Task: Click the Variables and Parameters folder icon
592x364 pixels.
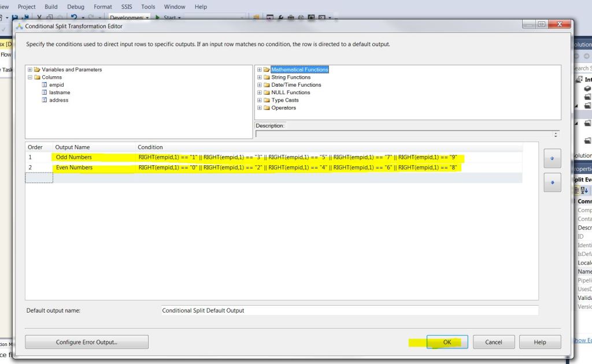Action: pyautogui.click(x=37, y=69)
